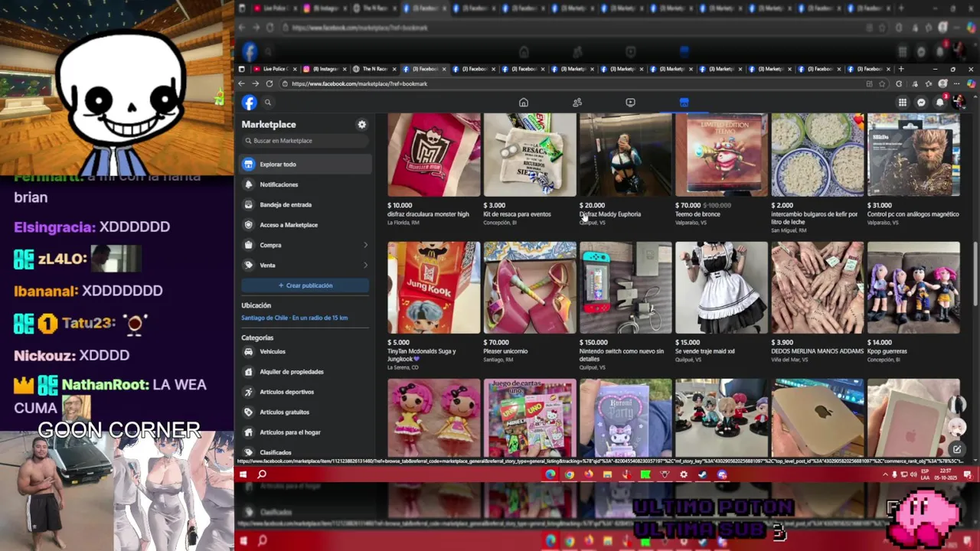This screenshot has height=551, width=980.
Task: Open the Nintendo switch listing thumbnail
Action: pyautogui.click(x=626, y=288)
